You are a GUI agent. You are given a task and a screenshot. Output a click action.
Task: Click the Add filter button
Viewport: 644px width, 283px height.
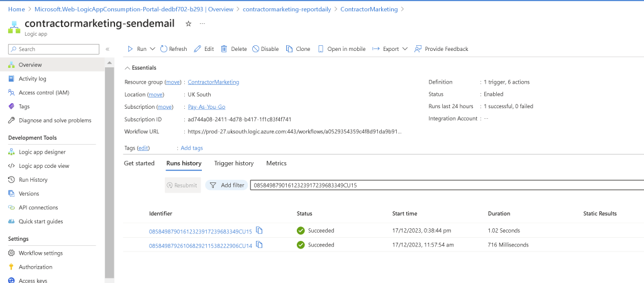226,186
